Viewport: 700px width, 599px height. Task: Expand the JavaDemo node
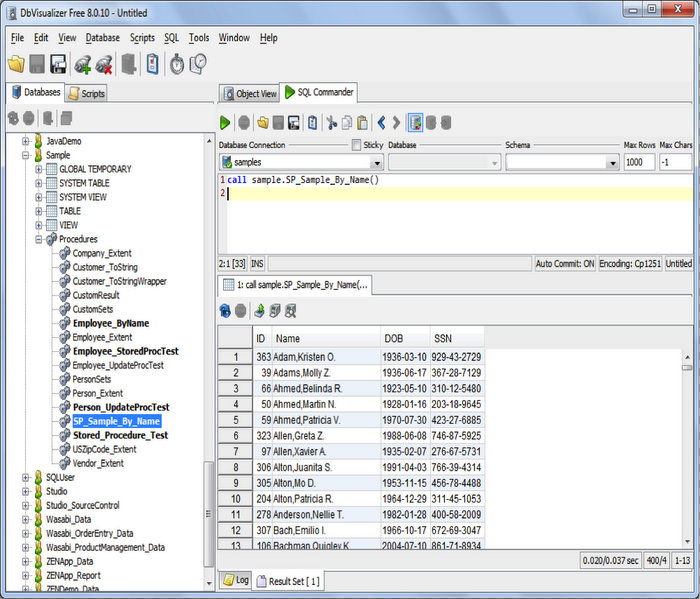(x=26, y=141)
